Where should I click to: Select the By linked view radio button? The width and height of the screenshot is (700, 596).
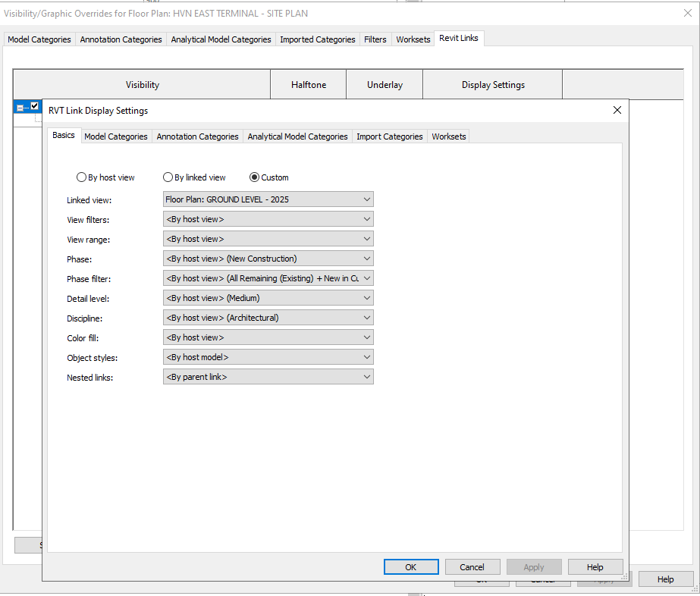click(168, 177)
